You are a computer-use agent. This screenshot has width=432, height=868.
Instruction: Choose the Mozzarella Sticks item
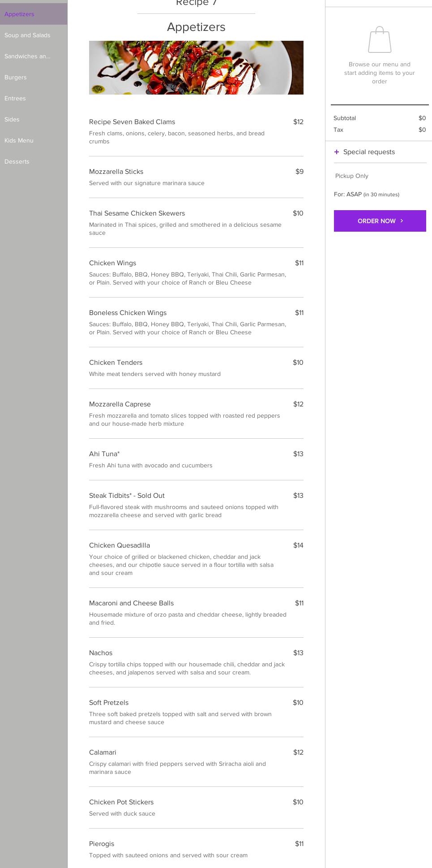pos(196,177)
